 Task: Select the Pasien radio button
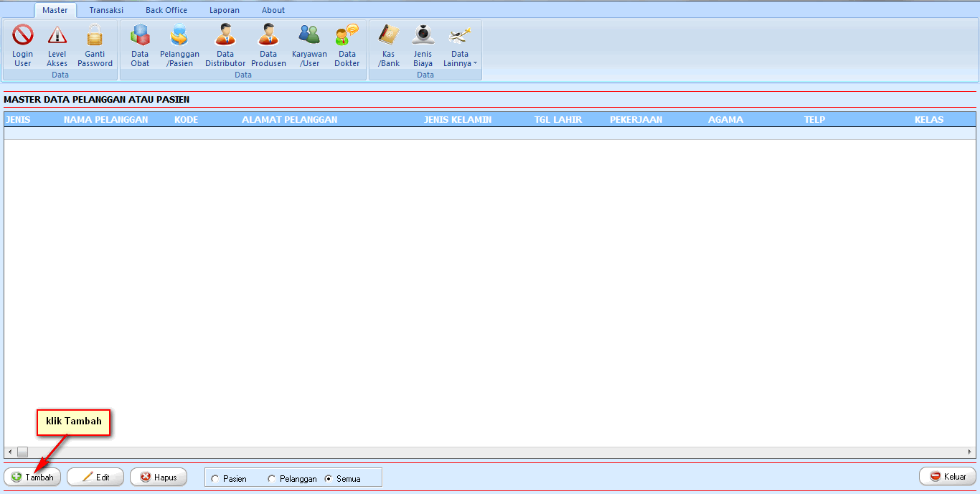(x=215, y=479)
